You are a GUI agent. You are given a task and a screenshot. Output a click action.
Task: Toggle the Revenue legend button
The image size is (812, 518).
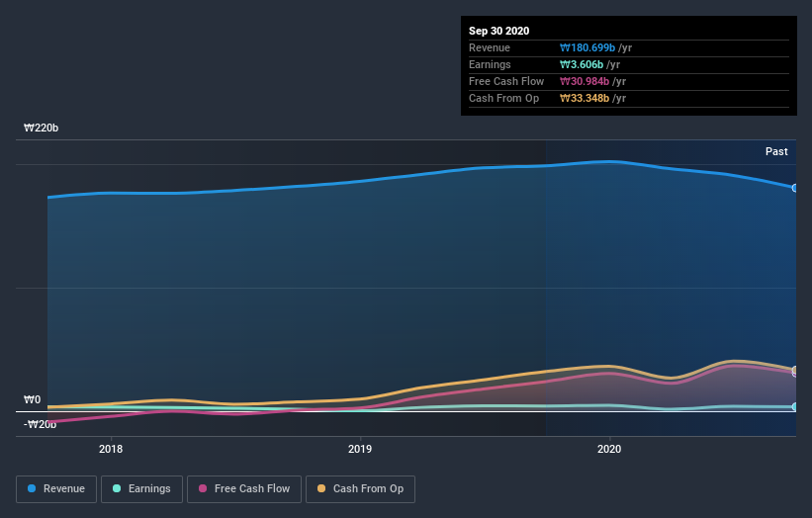point(56,489)
